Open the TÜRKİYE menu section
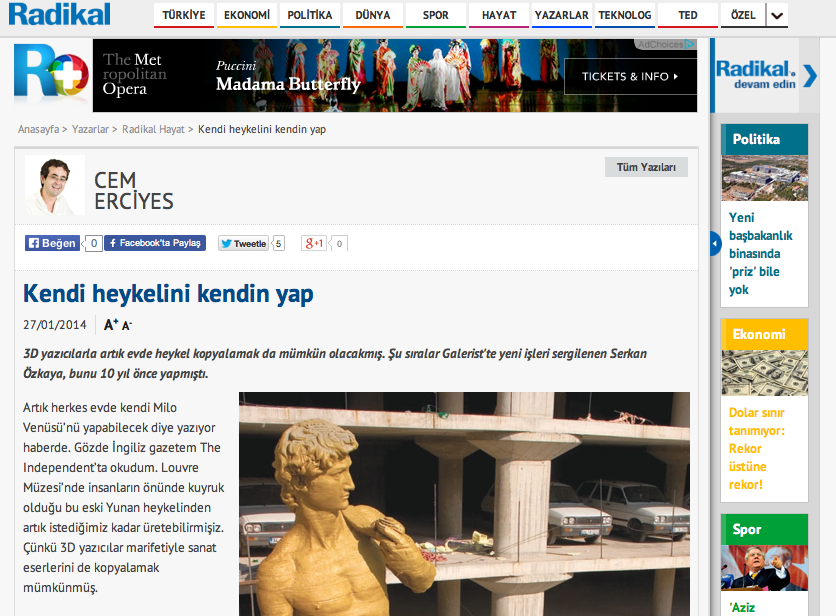This screenshot has width=836, height=616. (x=184, y=15)
